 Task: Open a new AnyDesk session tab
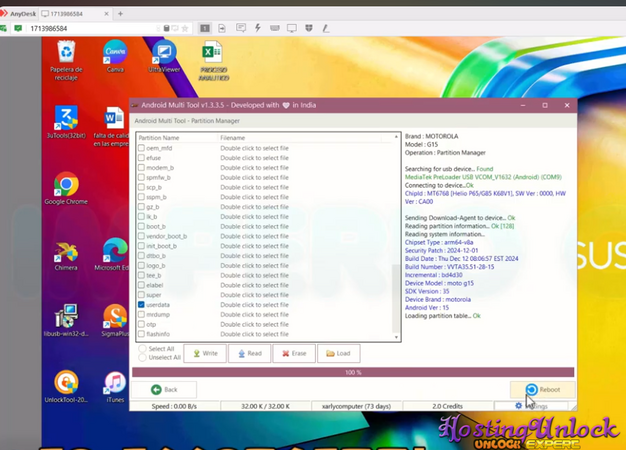pyautogui.click(x=121, y=14)
